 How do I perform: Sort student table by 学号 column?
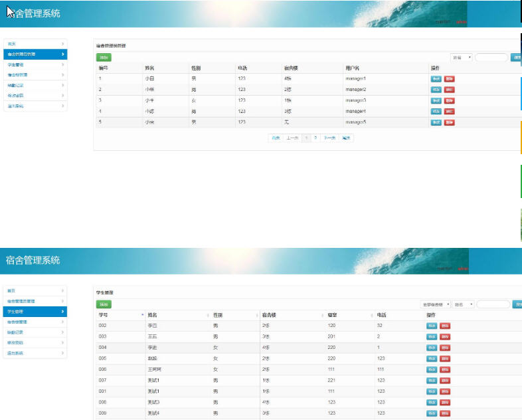click(121, 315)
